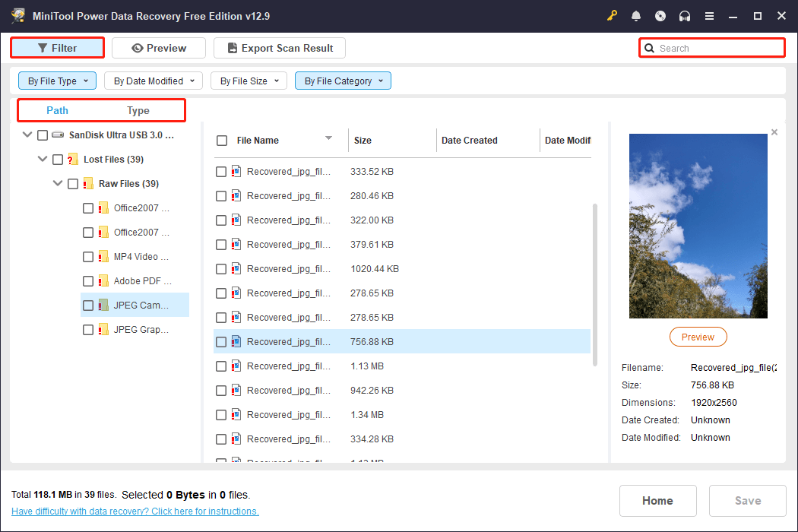Screen dimensions: 798x532
Task: Open the By Date Modified dropdown
Action: click(x=154, y=81)
